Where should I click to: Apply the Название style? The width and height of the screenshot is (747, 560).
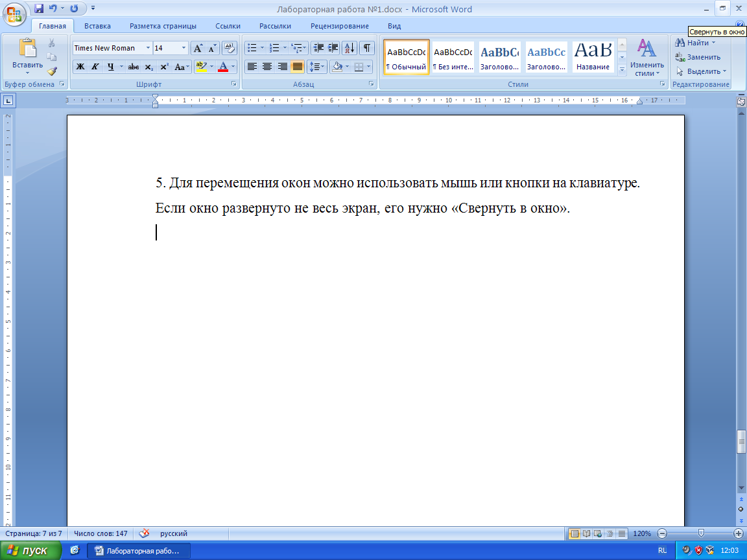pos(593,57)
